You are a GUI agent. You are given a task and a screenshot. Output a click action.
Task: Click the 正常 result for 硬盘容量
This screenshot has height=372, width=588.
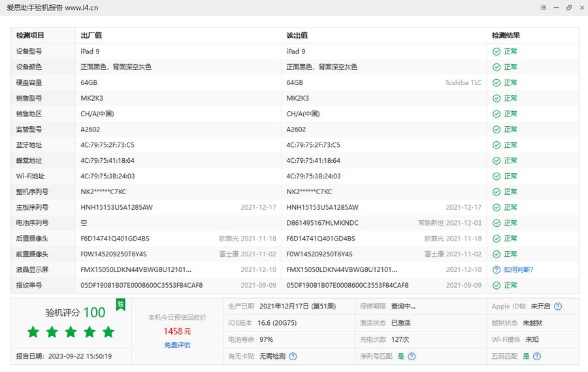510,82
